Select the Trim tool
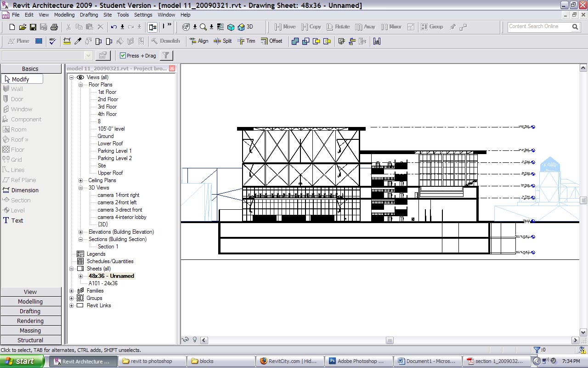 tap(246, 41)
